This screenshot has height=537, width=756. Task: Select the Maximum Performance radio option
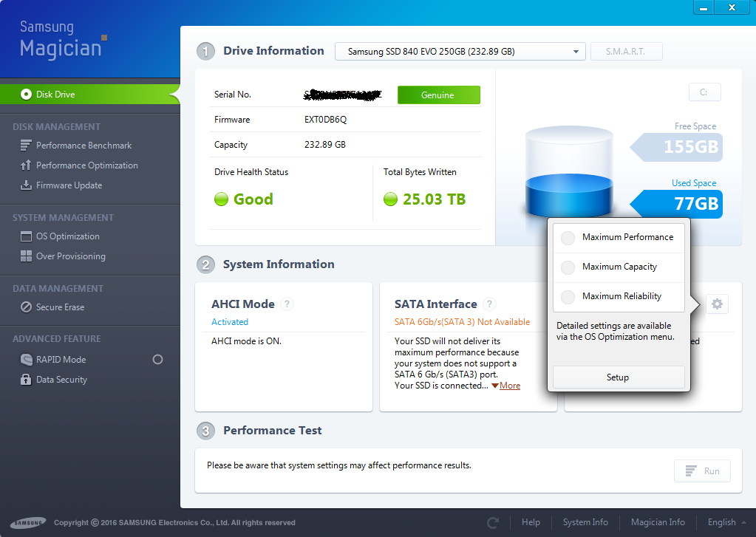coord(568,238)
